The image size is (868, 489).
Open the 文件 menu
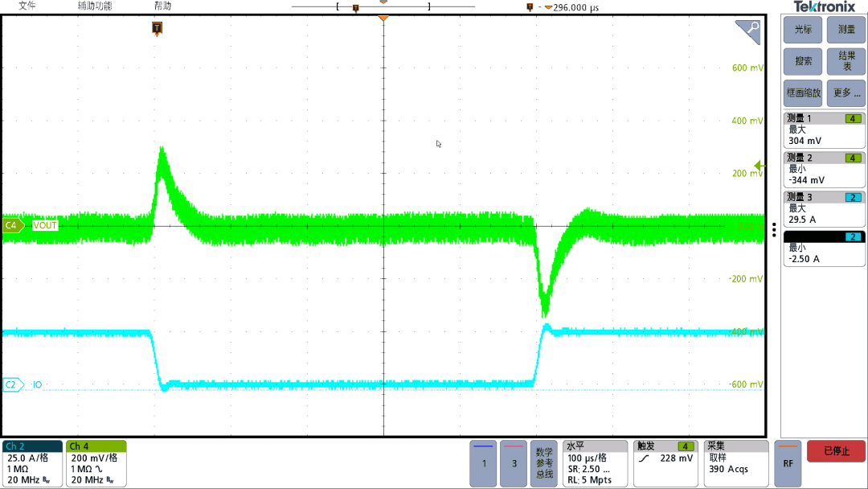pos(27,6)
